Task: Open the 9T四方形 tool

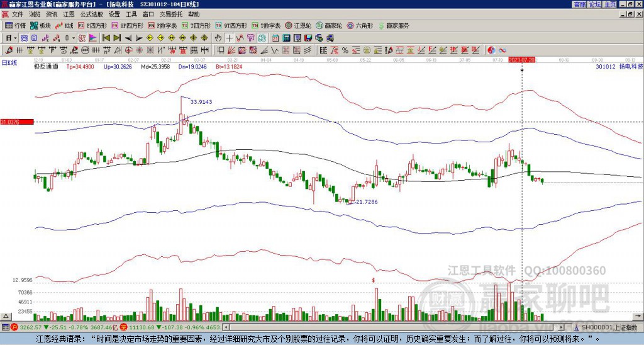Action: coord(231,25)
